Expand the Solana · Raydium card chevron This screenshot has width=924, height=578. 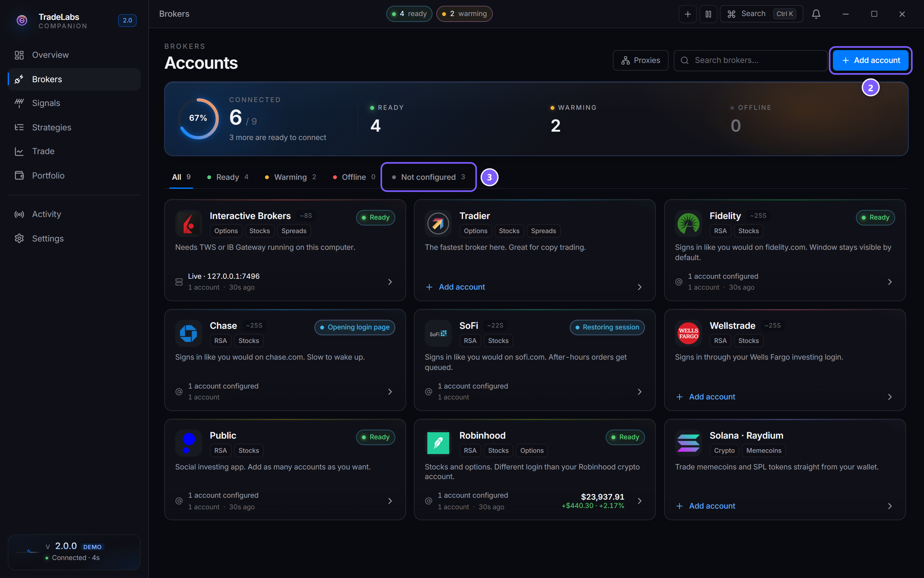pos(890,506)
